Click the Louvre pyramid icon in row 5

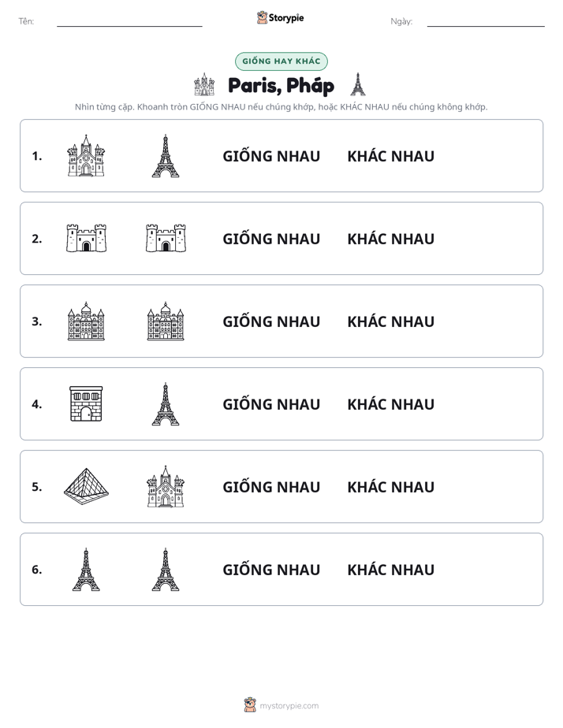(x=86, y=486)
